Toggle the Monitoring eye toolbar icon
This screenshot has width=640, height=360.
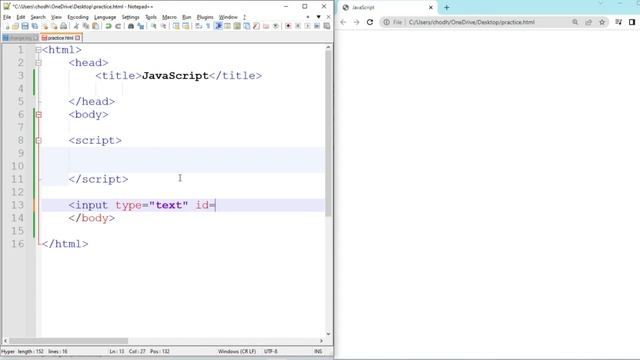276,26
